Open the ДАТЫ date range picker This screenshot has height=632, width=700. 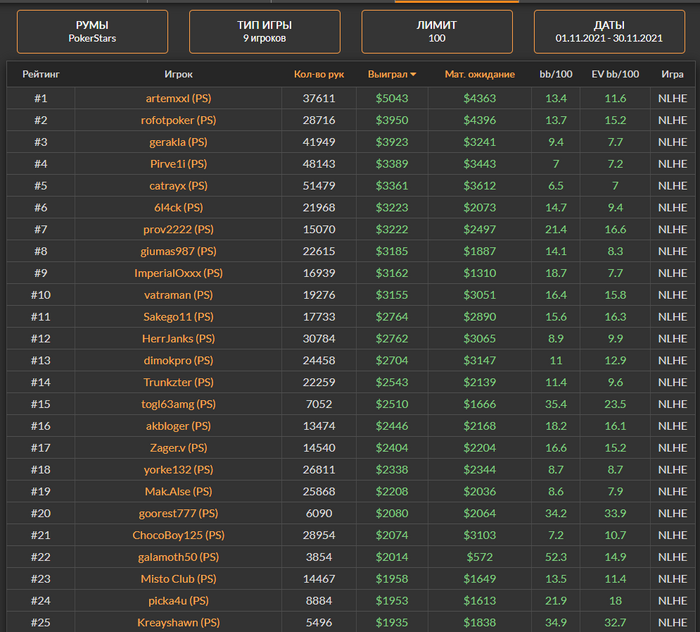[609, 31]
